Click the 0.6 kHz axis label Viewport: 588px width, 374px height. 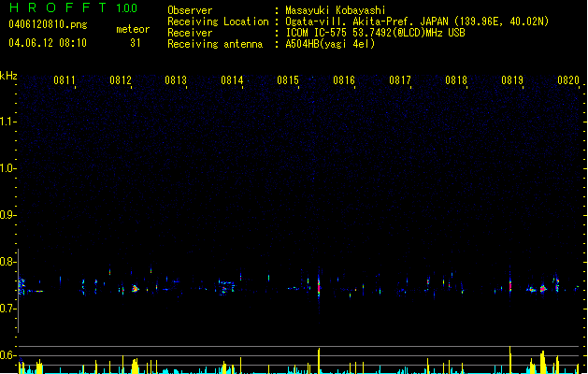(7, 355)
